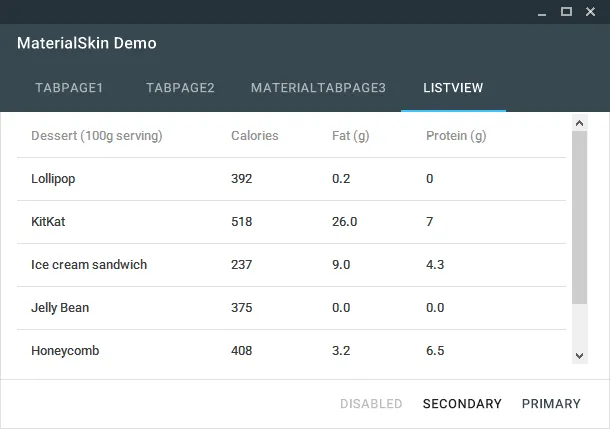Click the PRIMARY button
The image size is (610, 429).
pyautogui.click(x=551, y=404)
